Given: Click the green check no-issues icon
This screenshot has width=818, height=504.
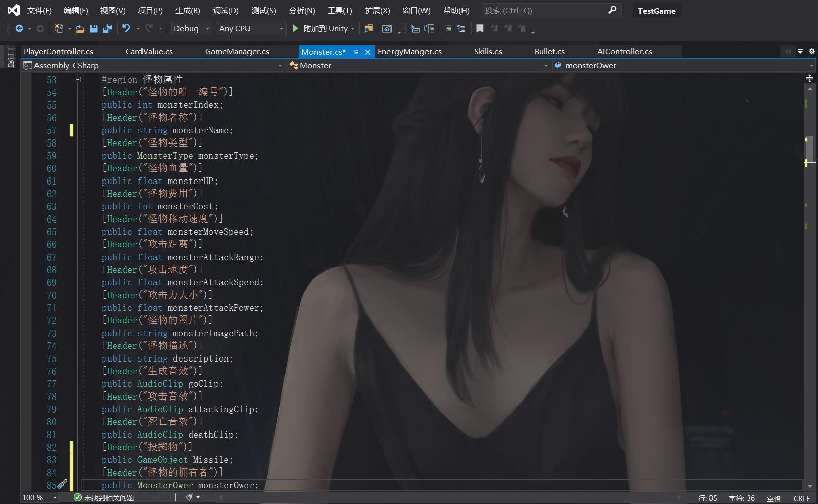Looking at the screenshot, I should pyautogui.click(x=78, y=497).
